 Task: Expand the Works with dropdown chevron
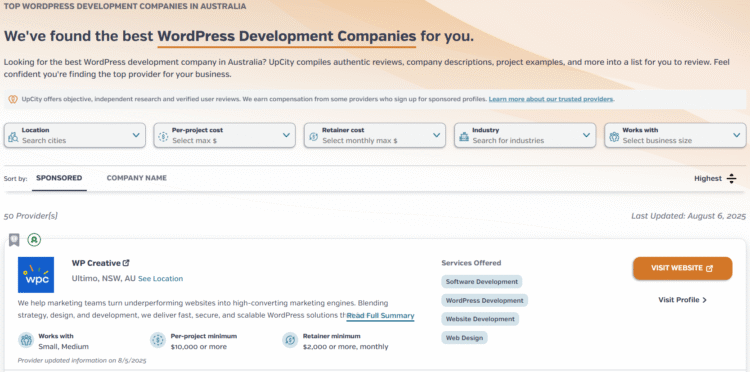point(737,135)
